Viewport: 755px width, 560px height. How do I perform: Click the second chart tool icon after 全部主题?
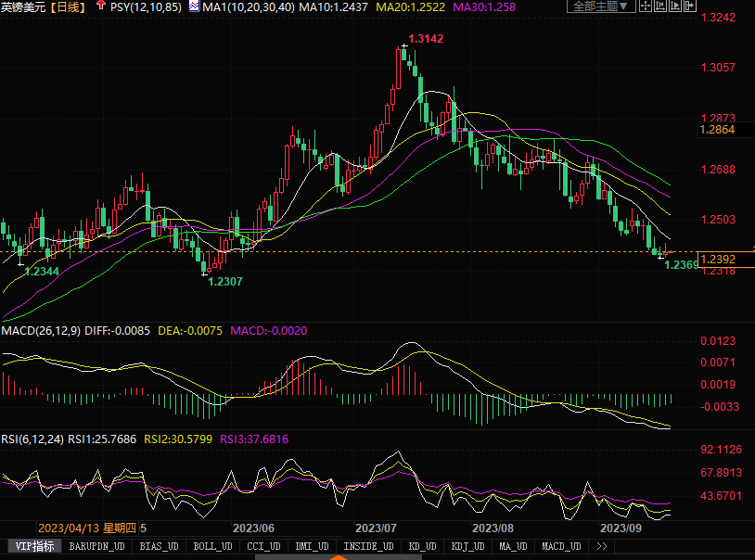click(x=659, y=6)
